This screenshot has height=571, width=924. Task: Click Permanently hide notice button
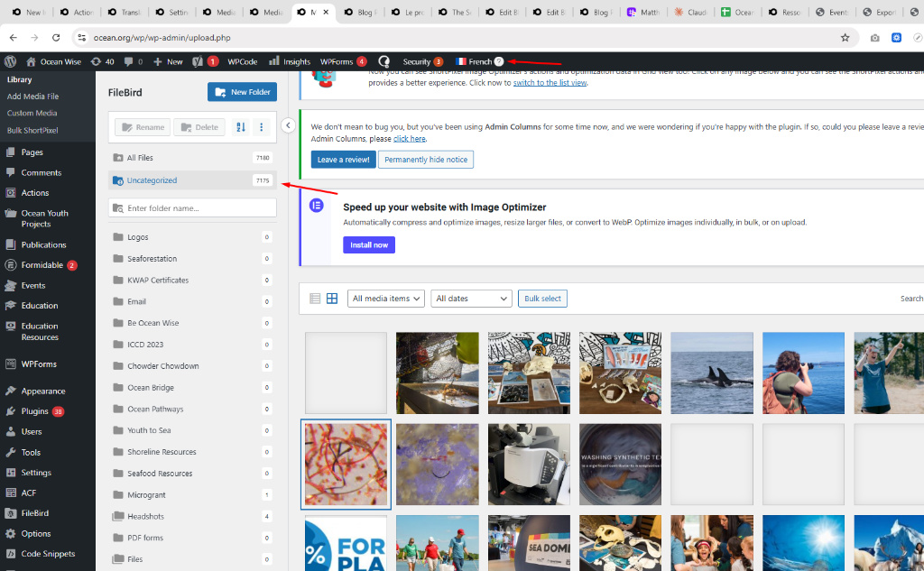click(x=426, y=159)
